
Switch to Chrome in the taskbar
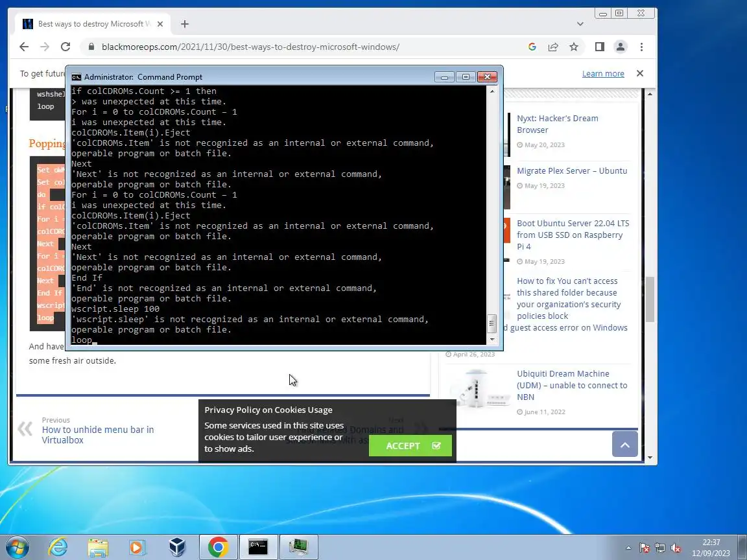coord(218,547)
